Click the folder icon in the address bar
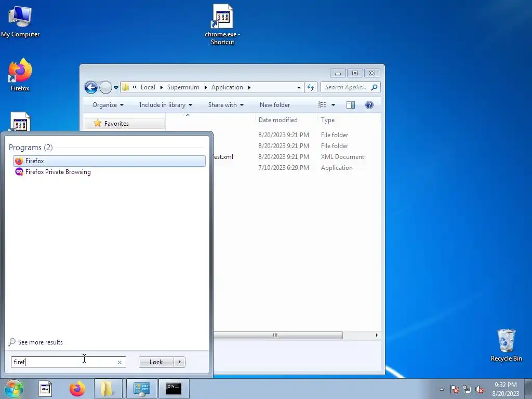 tap(125, 87)
